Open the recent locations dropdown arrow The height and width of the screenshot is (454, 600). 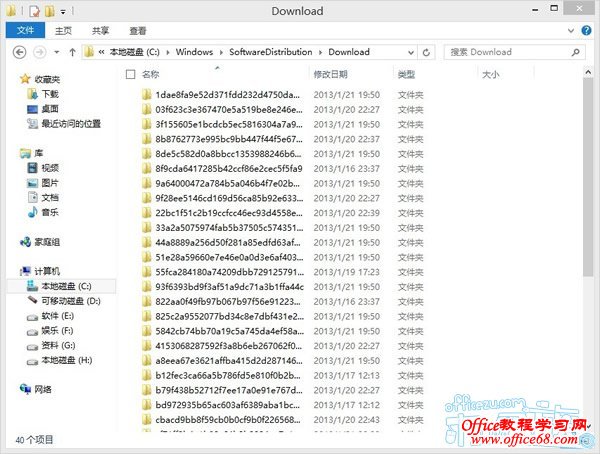(57, 52)
